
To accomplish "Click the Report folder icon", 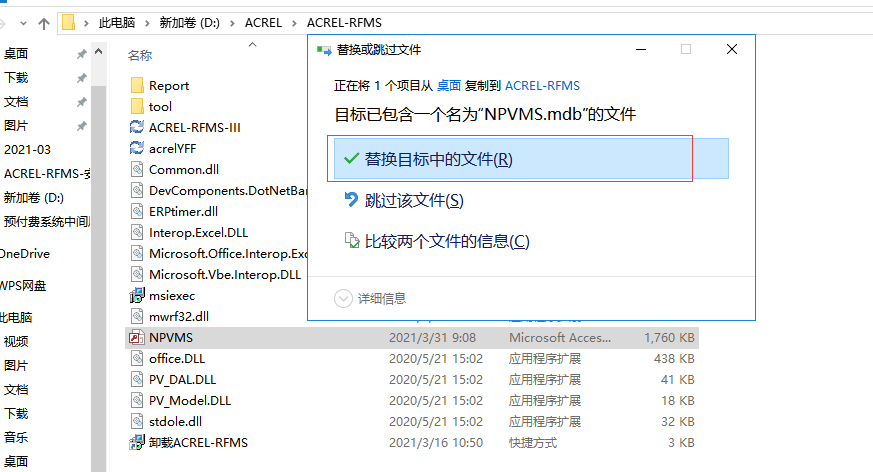I will pos(138,85).
